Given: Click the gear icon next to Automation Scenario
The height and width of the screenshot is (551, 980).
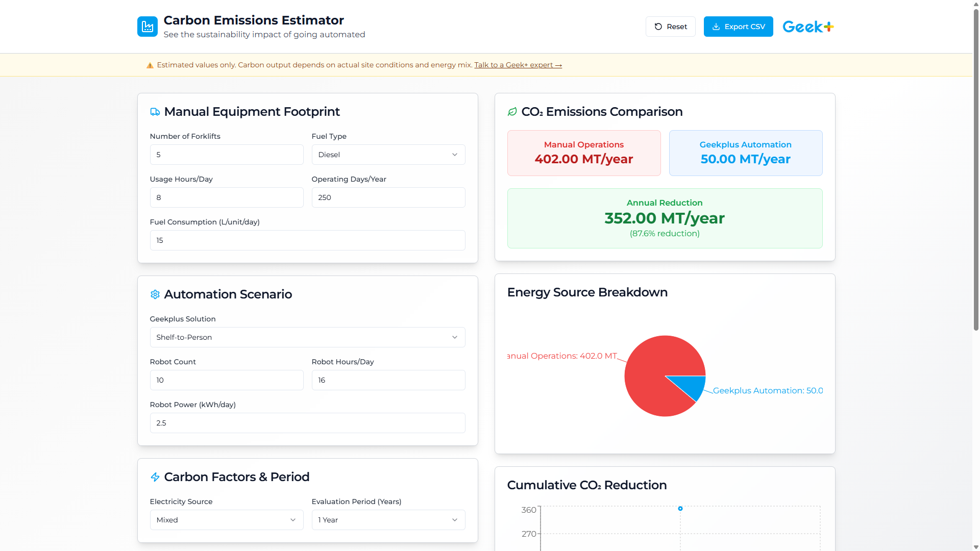Looking at the screenshot, I should point(155,294).
